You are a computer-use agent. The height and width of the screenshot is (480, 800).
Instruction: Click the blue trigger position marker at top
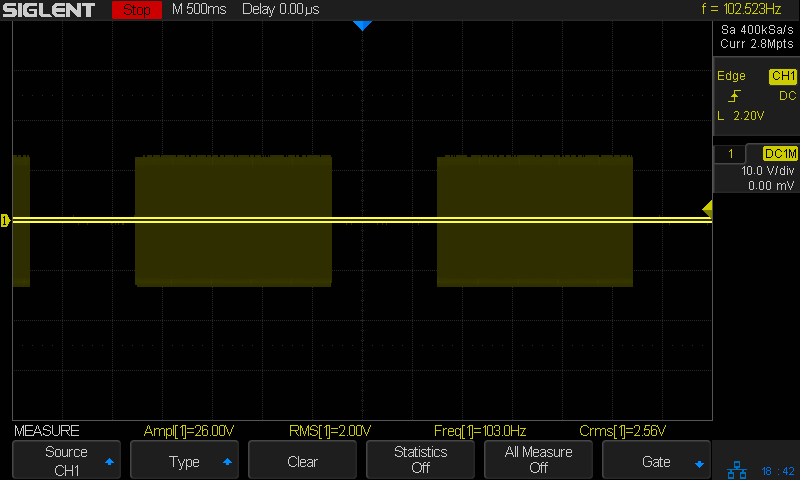coord(362,26)
